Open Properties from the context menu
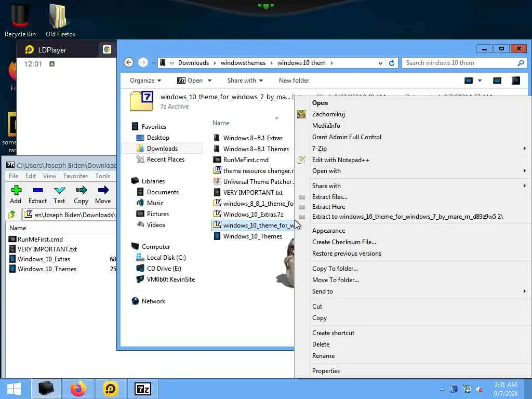The image size is (532, 399). tap(326, 371)
